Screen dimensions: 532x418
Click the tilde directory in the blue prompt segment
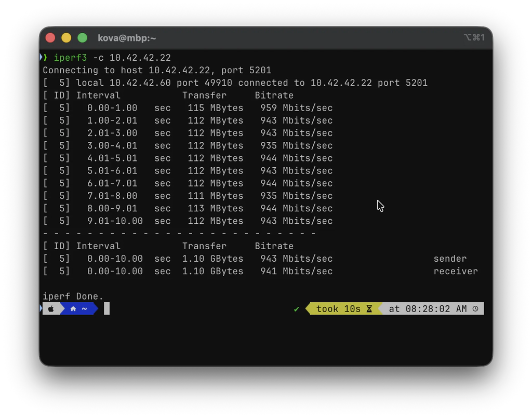point(85,308)
